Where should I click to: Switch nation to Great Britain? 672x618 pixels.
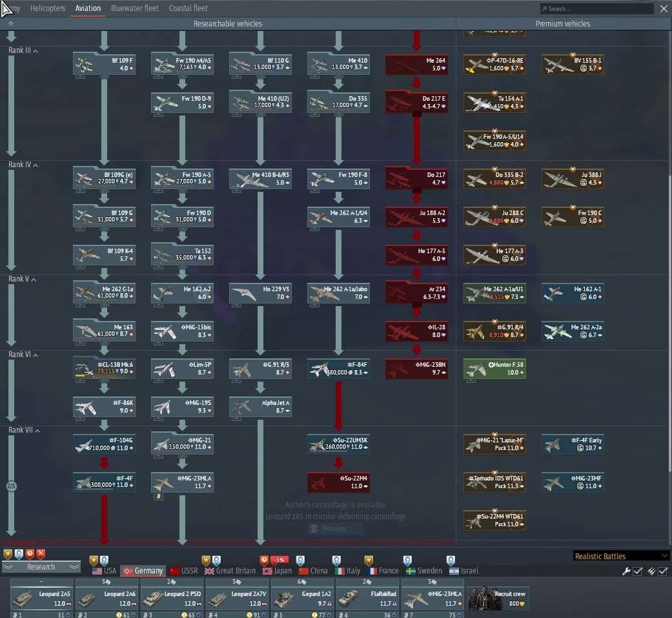coord(230,571)
